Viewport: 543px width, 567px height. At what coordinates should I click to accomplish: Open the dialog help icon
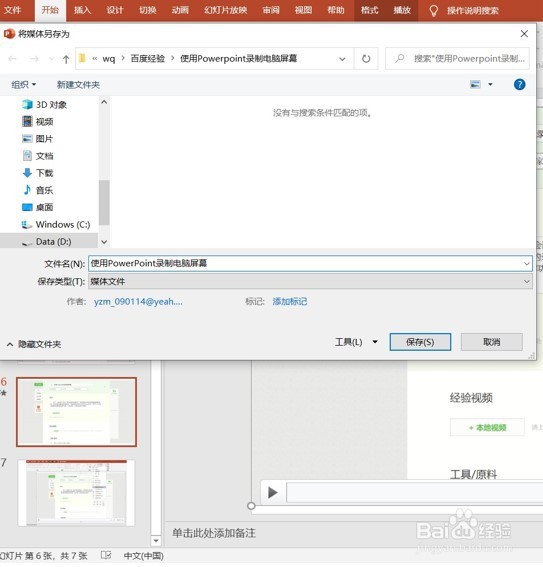(519, 85)
